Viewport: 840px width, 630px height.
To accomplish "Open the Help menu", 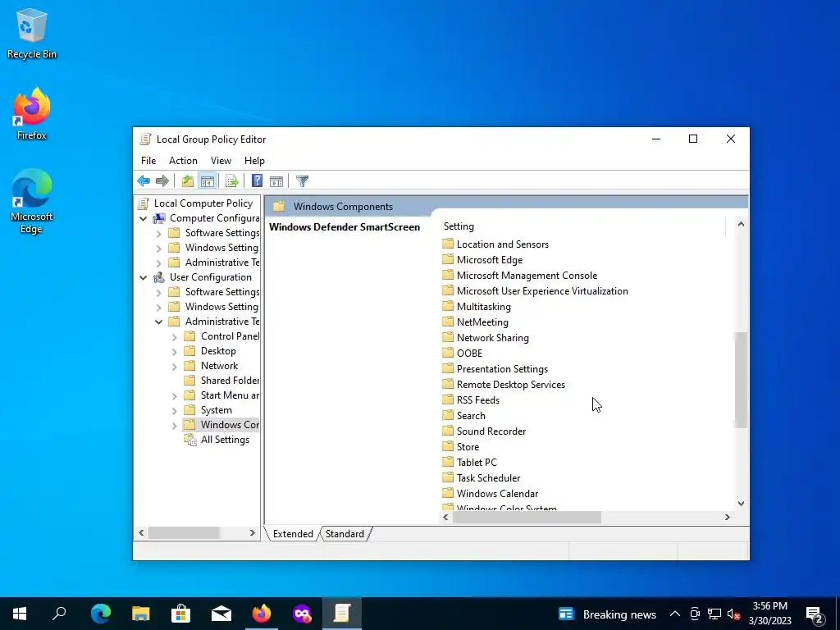I will click(x=254, y=161).
